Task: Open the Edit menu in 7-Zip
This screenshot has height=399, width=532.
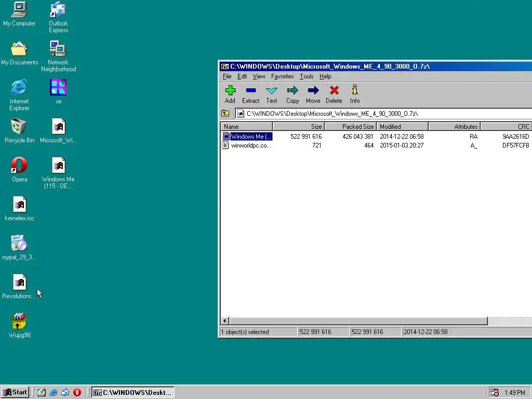Action: 242,76
